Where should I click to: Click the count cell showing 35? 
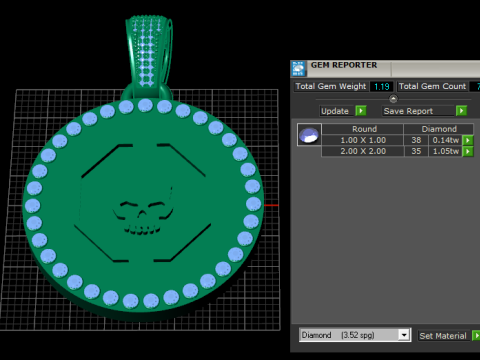coord(416,151)
